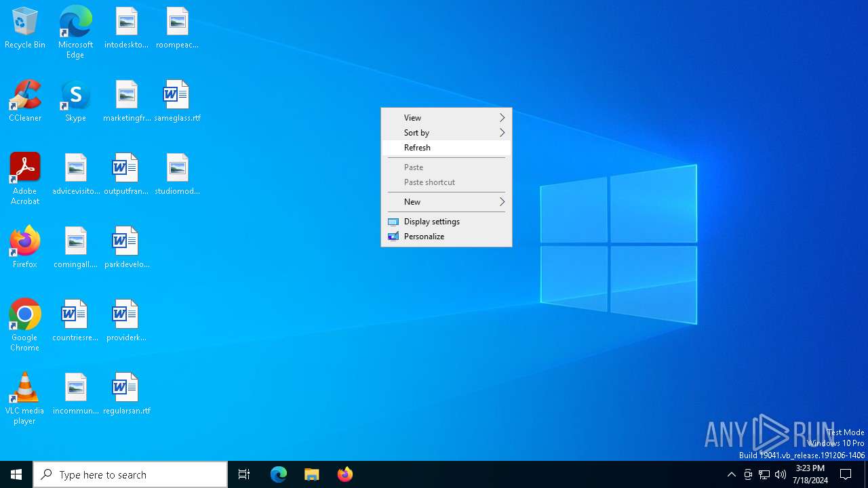Select the advicevisito... image file

tap(75, 175)
